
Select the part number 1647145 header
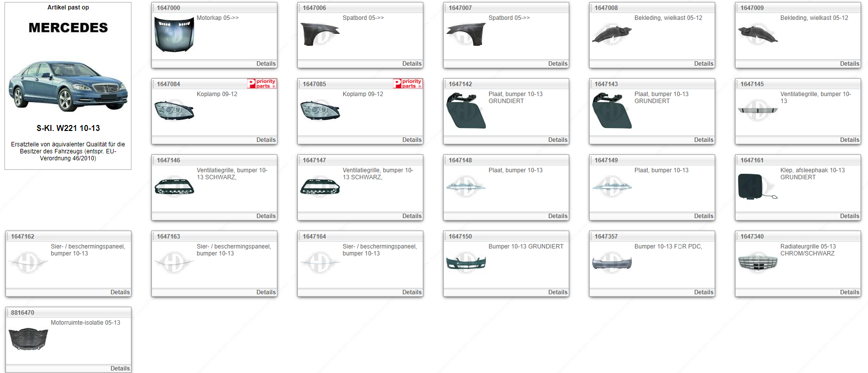[x=752, y=84]
